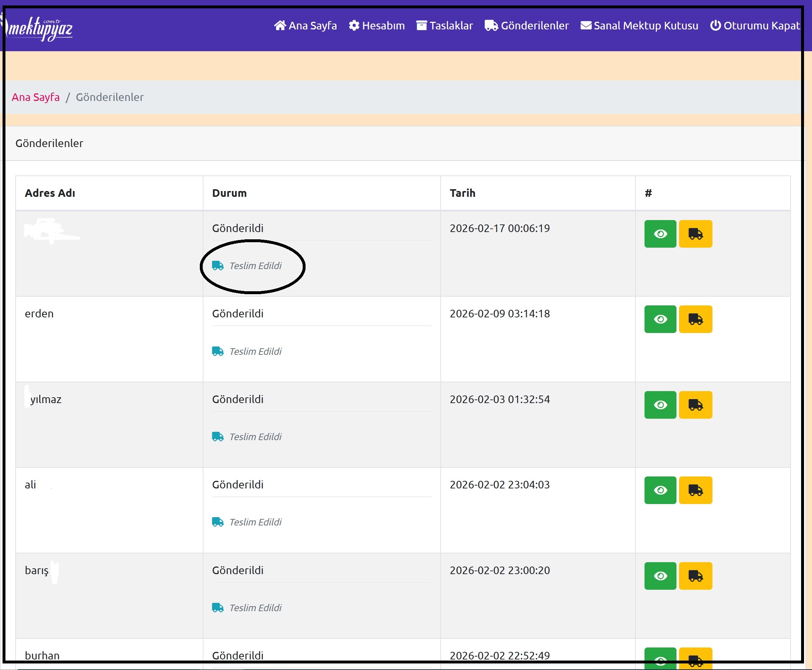The image size is (812, 670).
Task: Open view button for barış row
Action: pos(660,576)
